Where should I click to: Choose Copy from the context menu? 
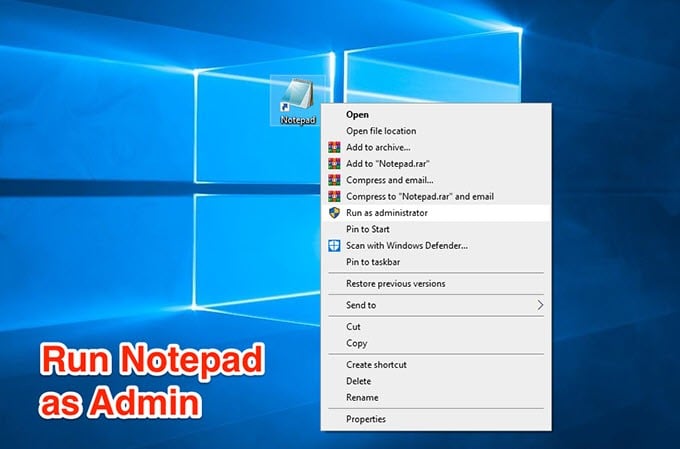[x=436, y=343]
